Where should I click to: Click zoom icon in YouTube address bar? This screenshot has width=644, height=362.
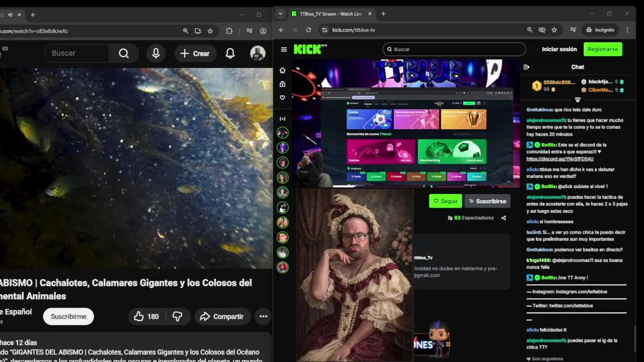[x=186, y=31]
